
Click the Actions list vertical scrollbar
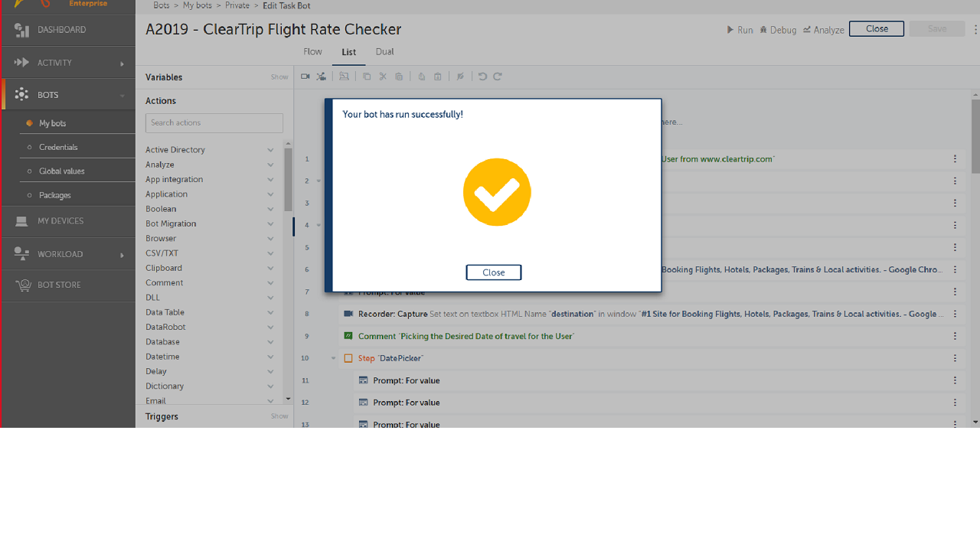click(x=288, y=180)
